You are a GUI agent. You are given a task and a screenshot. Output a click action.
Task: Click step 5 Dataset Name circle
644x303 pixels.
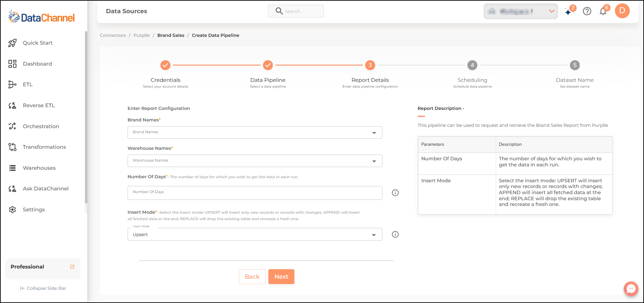[575, 65]
